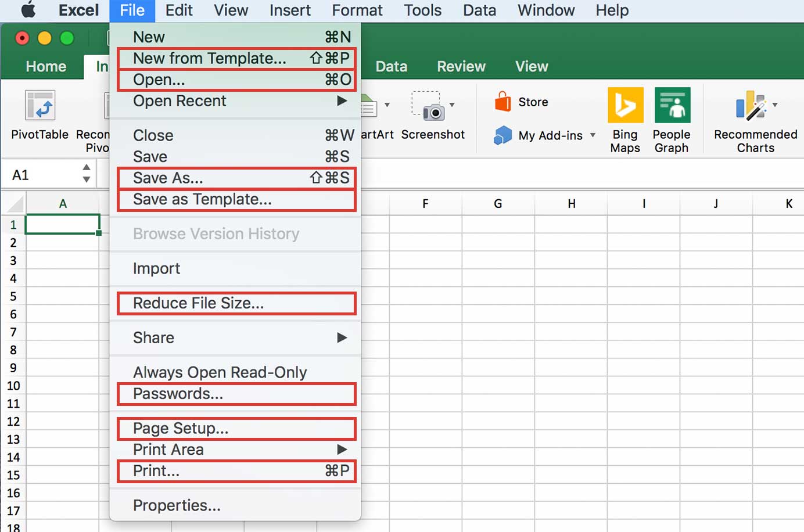The width and height of the screenshot is (804, 532).
Task: Open the Data menu in menu bar
Action: (479, 10)
